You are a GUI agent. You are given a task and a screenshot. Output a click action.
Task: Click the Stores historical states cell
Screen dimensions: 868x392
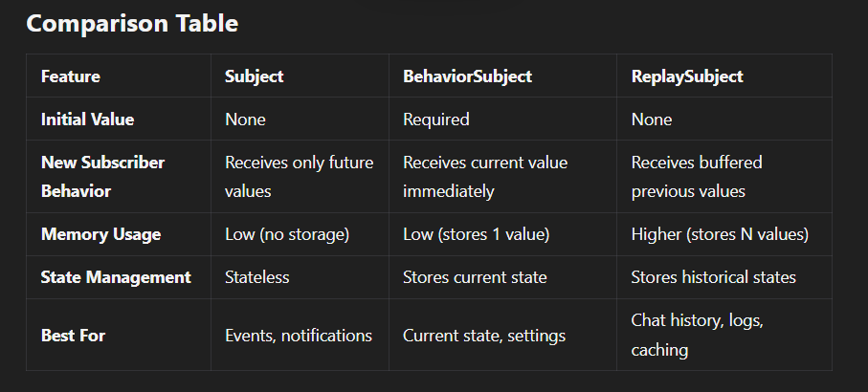(x=713, y=277)
